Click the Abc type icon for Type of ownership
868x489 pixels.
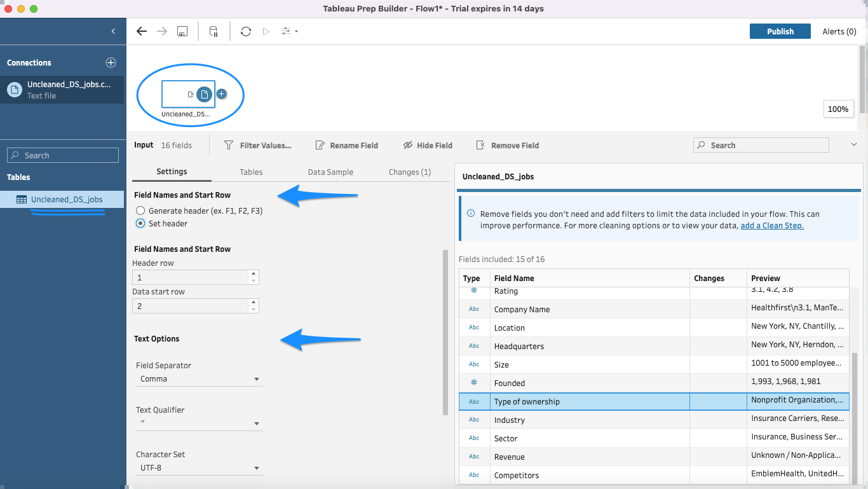tap(474, 401)
